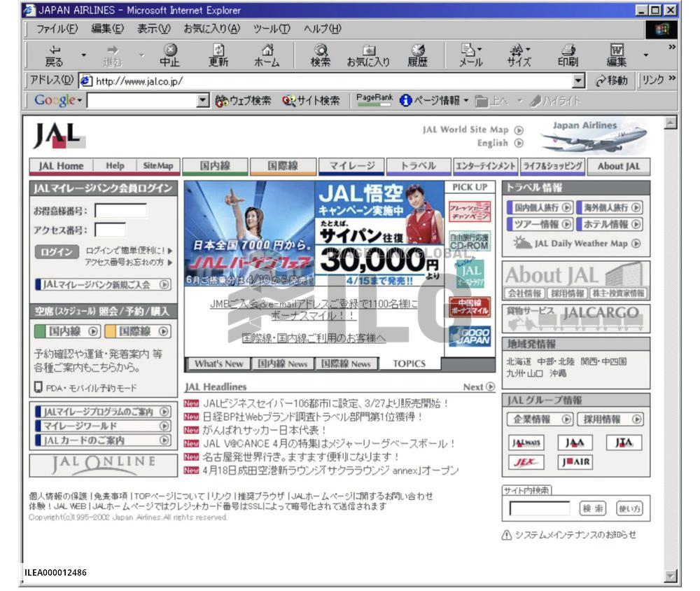
Task: Open the ファイル(F) menu
Action: (x=57, y=29)
